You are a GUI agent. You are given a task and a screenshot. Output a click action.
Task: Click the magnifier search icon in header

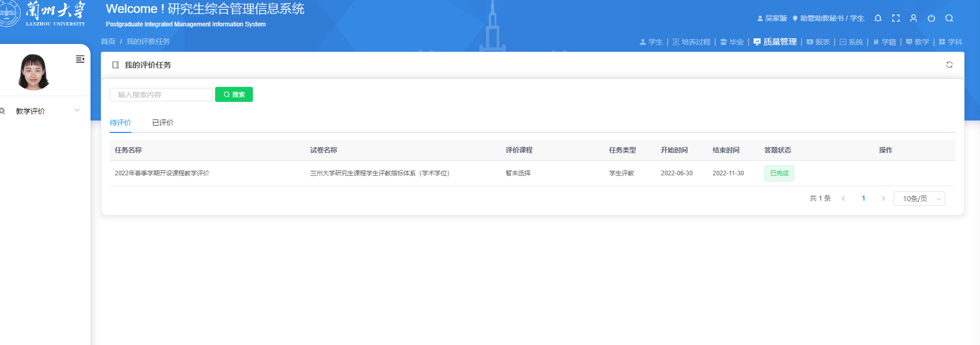(949, 18)
